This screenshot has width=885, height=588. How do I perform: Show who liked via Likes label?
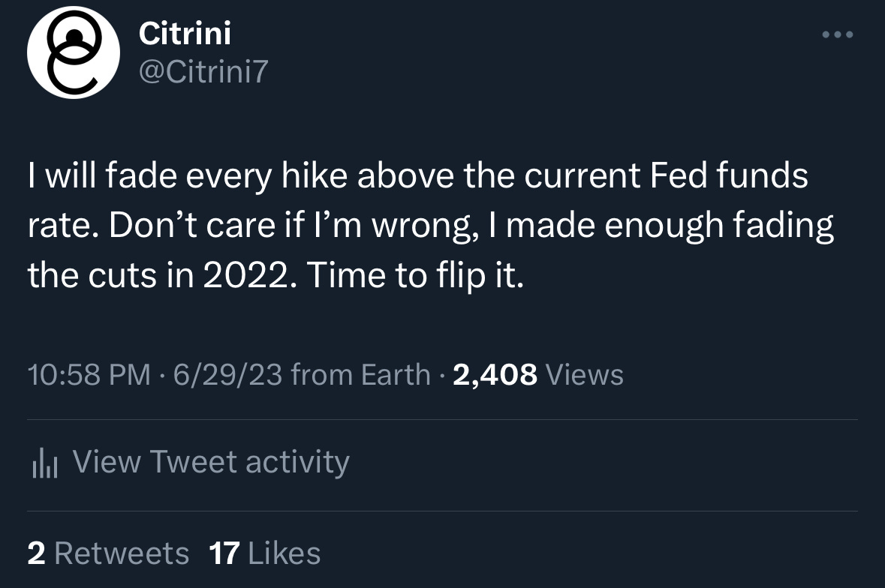[x=284, y=553]
